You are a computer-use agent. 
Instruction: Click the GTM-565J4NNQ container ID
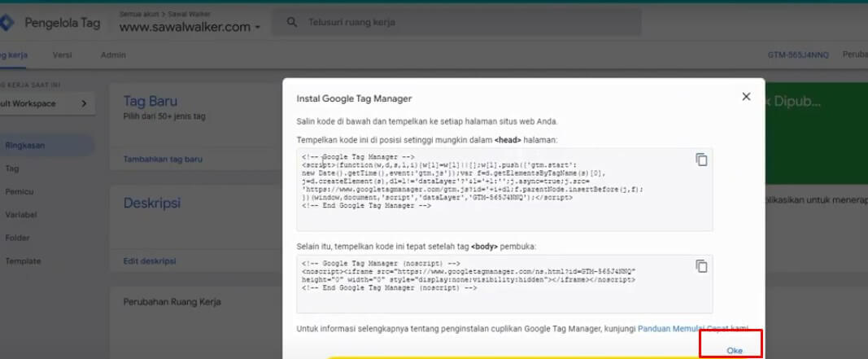click(x=798, y=55)
